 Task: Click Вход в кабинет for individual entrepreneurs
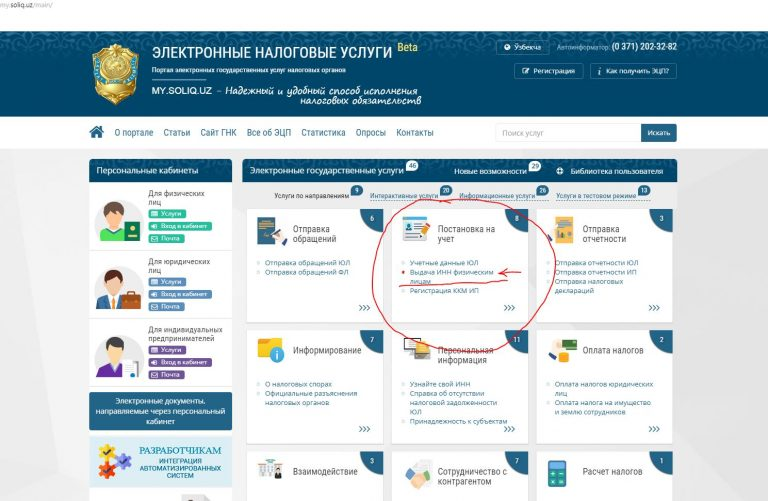(180, 362)
